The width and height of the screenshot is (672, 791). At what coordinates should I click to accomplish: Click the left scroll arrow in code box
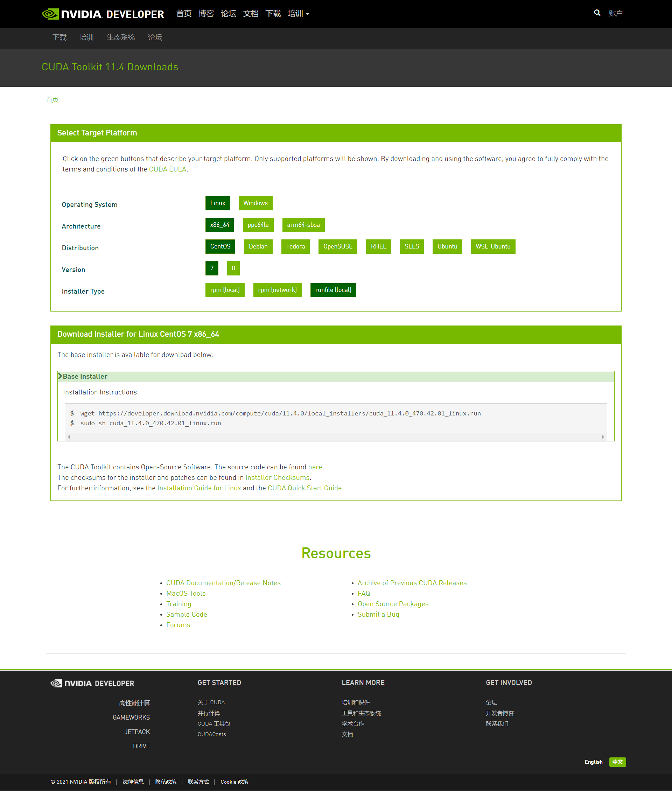point(69,437)
